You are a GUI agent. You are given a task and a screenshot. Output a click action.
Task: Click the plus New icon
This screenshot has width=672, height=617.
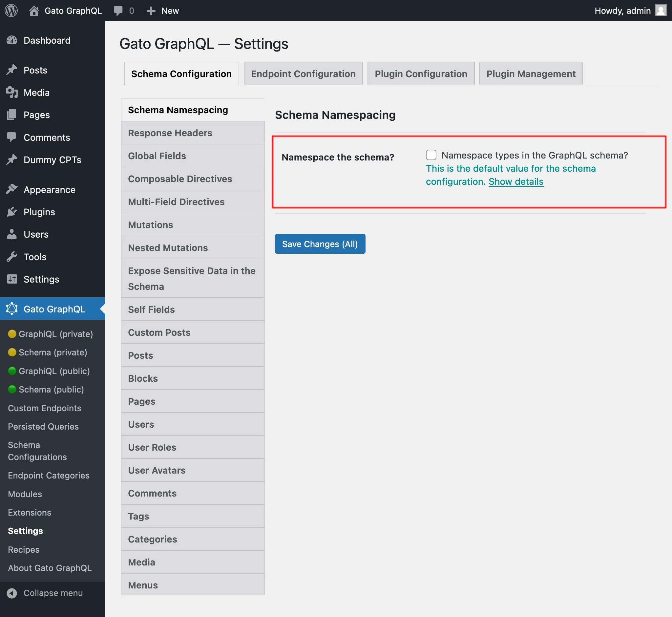[151, 11]
